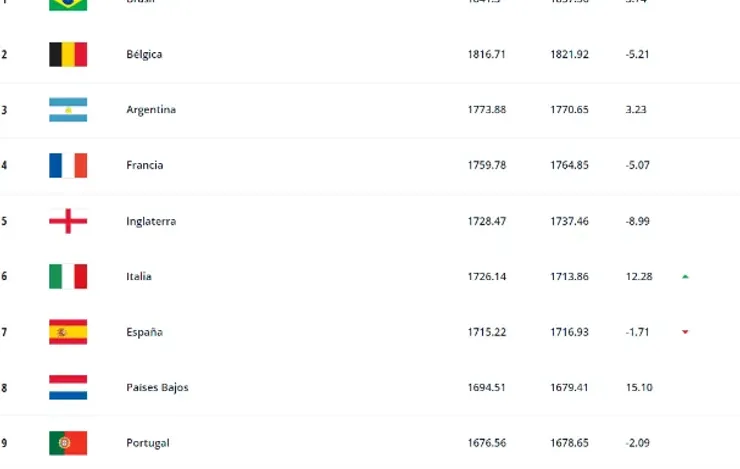
Task: Select Países Bajos' change value 15.10
Action: click(639, 387)
